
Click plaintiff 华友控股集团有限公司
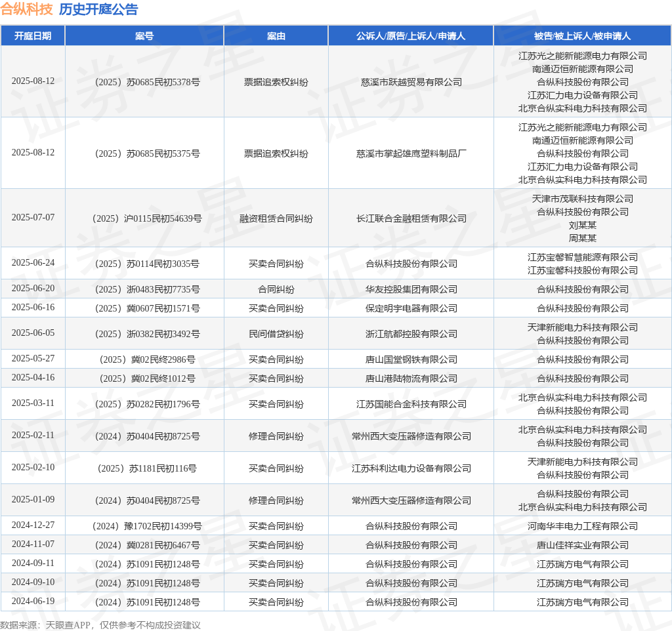click(x=411, y=289)
